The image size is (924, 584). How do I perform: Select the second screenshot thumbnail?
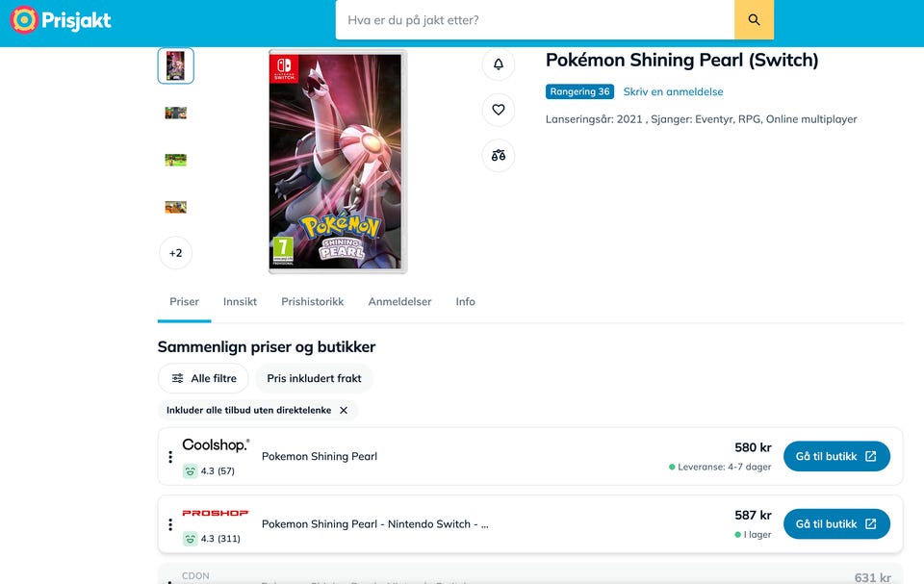(x=175, y=113)
